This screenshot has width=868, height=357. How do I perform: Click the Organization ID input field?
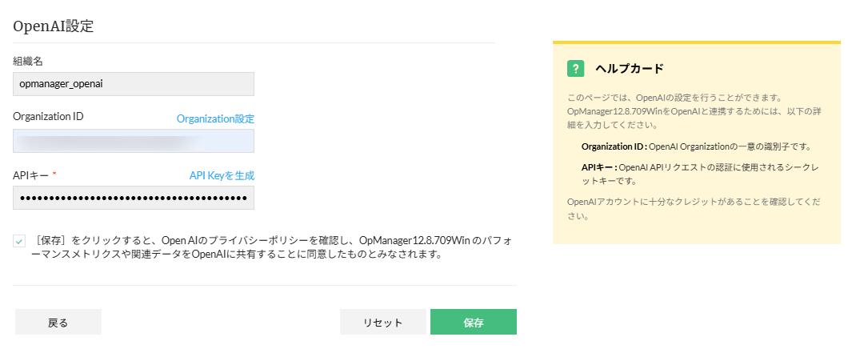tap(134, 141)
